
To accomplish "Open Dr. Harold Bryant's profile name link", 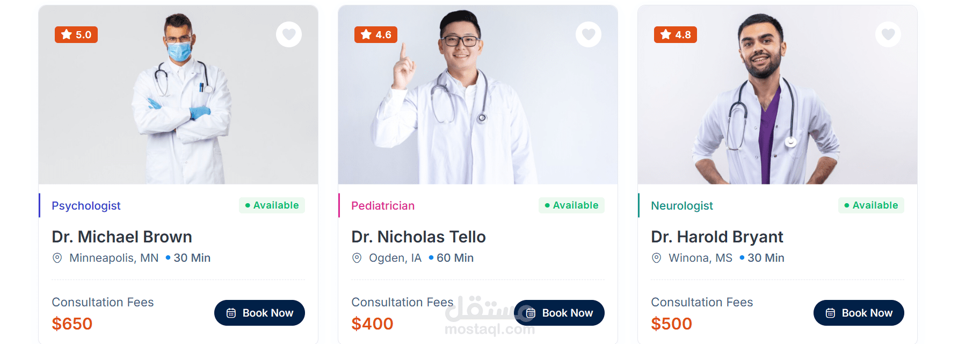I will click(x=717, y=236).
